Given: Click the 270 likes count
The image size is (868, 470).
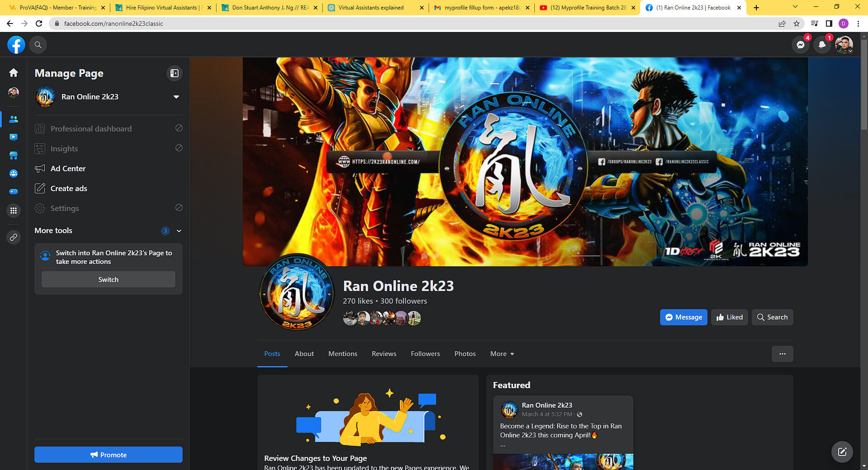Looking at the screenshot, I should (x=358, y=301).
